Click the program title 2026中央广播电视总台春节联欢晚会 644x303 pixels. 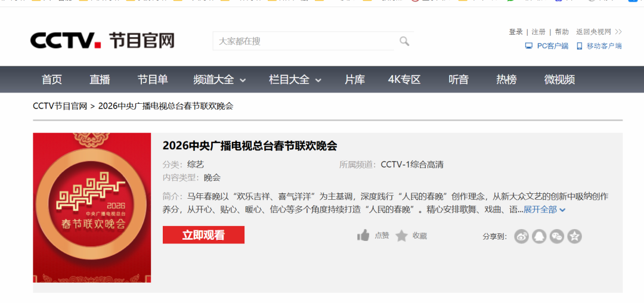(x=250, y=146)
